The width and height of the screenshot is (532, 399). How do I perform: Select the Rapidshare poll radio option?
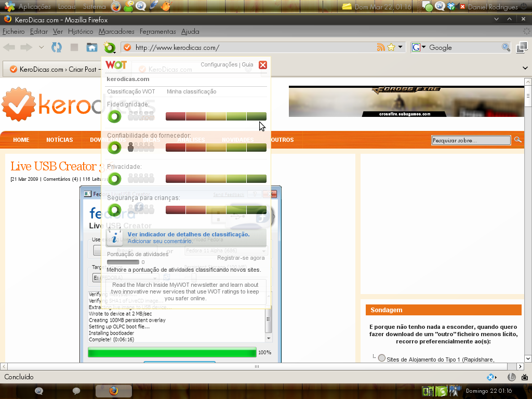[382, 358]
